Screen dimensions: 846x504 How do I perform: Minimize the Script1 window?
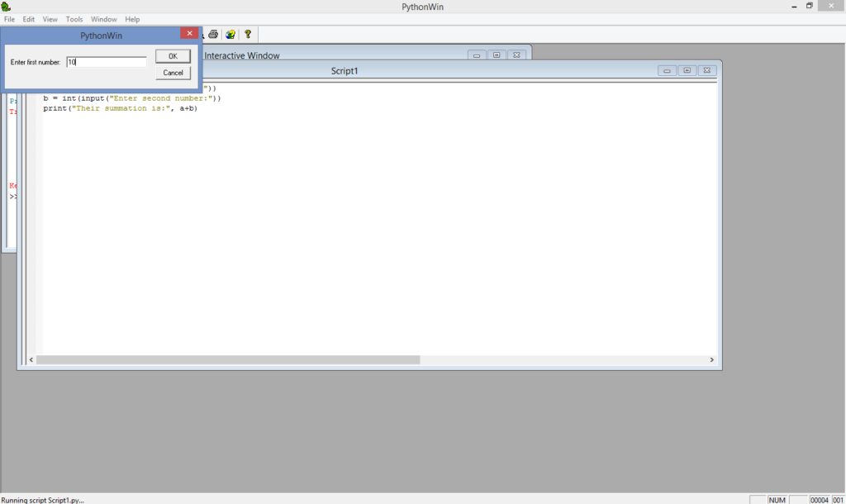point(667,71)
